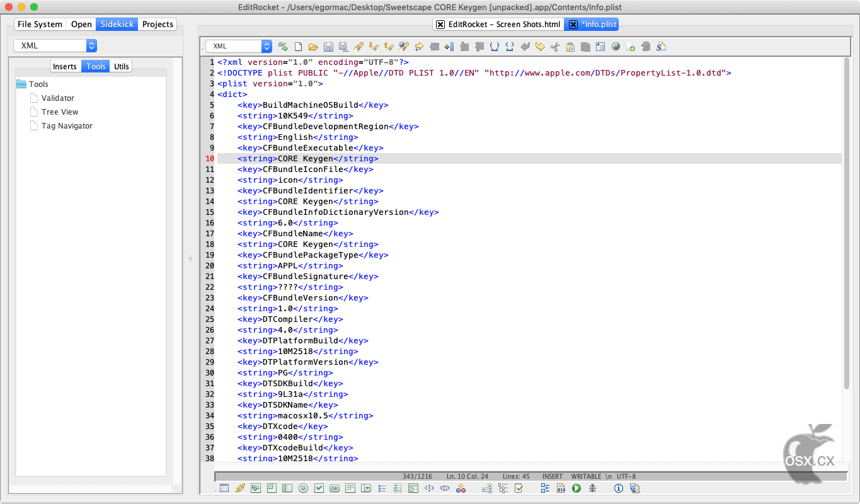The width and height of the screenshot is (860, 504).
Task: Click the string value 10K549
Action: [295, 116]
